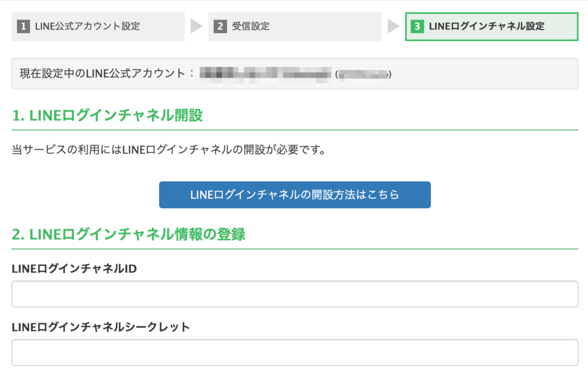Focus the LINEログインチャネルシークレット input field
The image size is (588, 381).
pyautogui.click(x=295, y=352)
